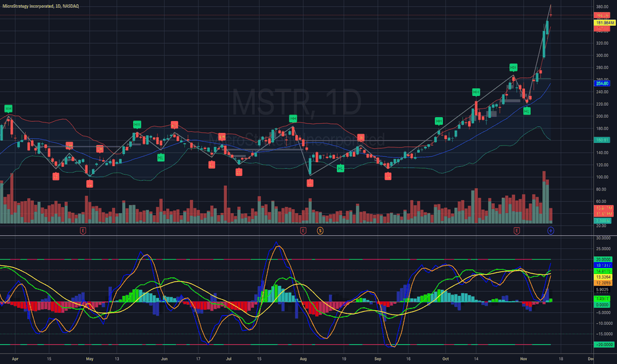The width and height of the screenshot is (617, 364).
Task: Click the Aug date on time axis
Action: pyautogui.click(x=303, y=359)
